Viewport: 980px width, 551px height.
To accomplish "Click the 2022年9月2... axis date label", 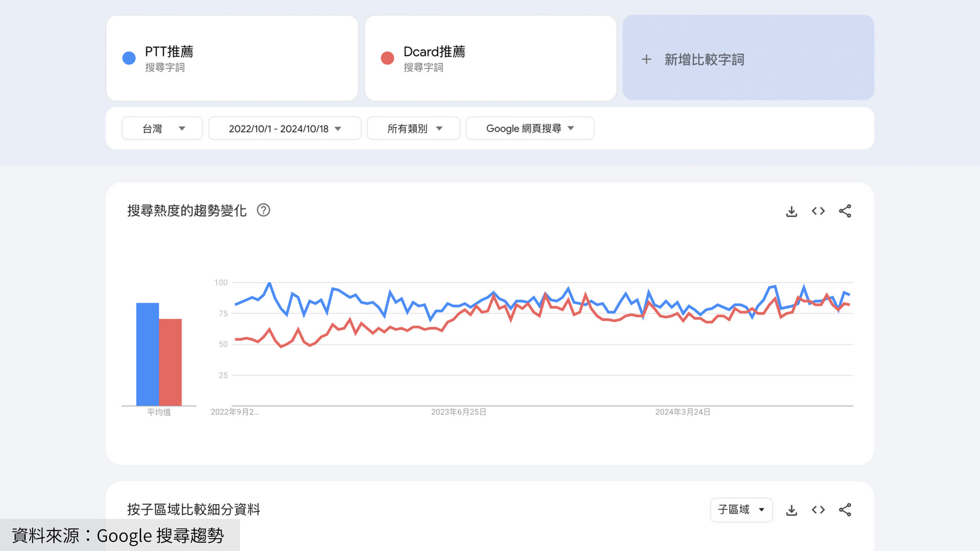I will [235, 412].
